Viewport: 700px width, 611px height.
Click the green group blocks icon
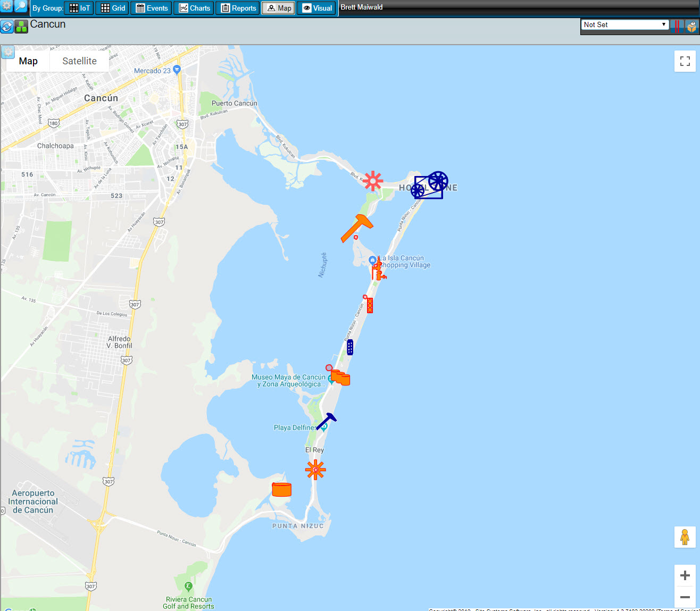click(x=21, y=27)
